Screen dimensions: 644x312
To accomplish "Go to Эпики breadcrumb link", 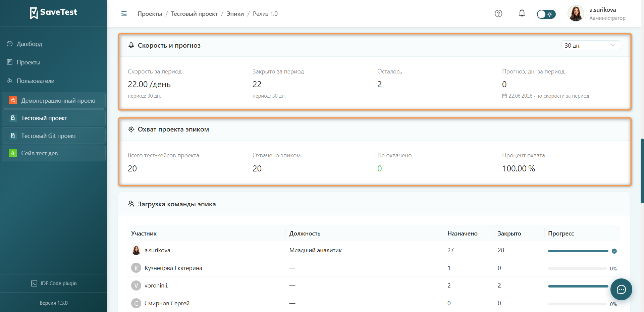I will pos(235,14).
